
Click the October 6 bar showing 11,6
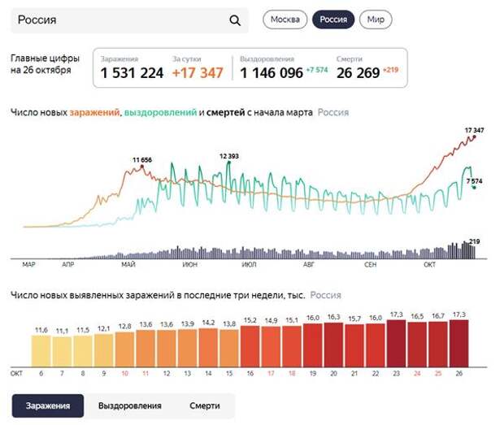click(x=41, y=351)
